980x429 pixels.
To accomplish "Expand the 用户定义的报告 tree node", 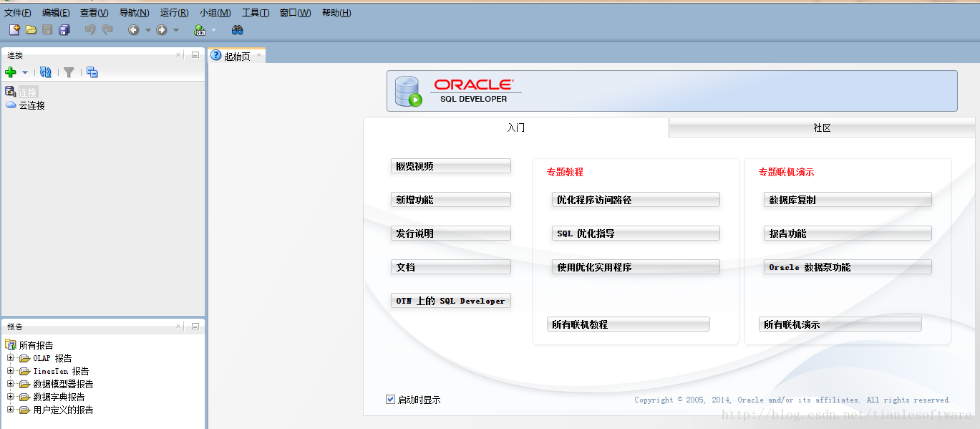I will 11,410.
